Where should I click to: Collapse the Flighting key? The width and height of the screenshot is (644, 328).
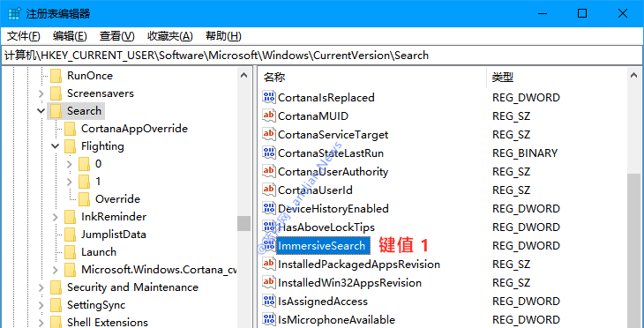pos(55,146)
